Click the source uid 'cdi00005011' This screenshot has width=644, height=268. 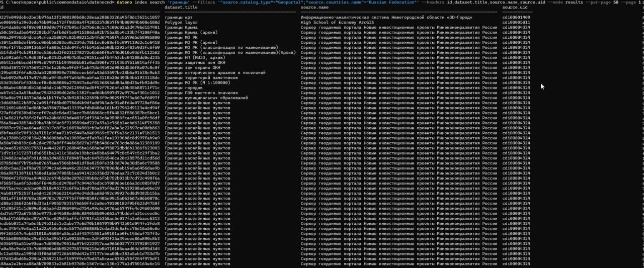516,23
